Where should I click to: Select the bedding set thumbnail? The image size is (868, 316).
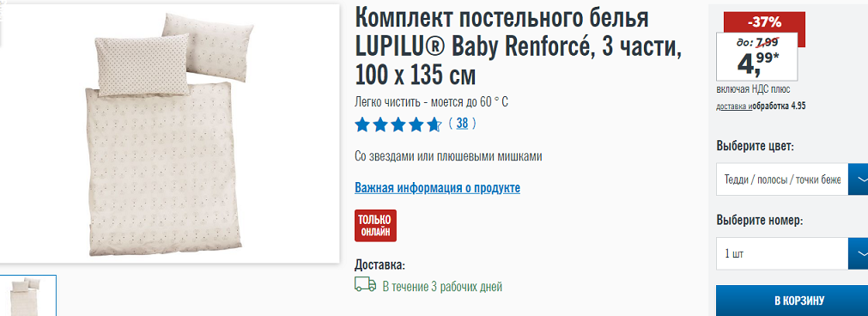[x=28, y=295]
